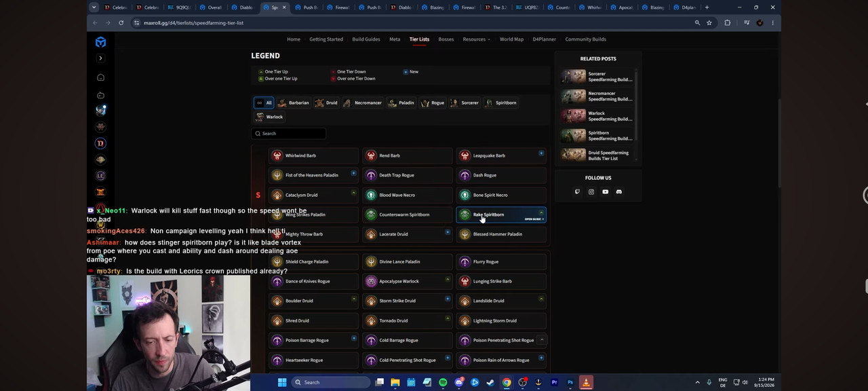Open the World Map menu item
Screen dimensions: 868x391
pyautogui.click(x=511, y=39)
